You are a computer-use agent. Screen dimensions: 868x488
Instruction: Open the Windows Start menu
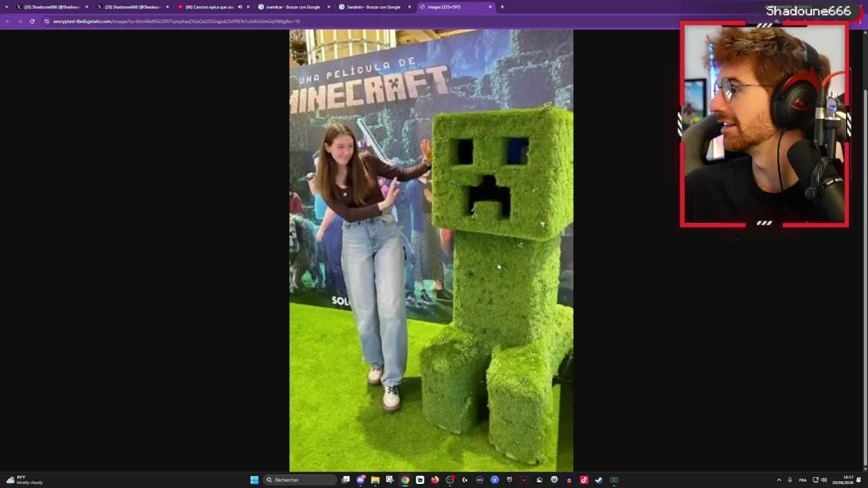(254, 480)
